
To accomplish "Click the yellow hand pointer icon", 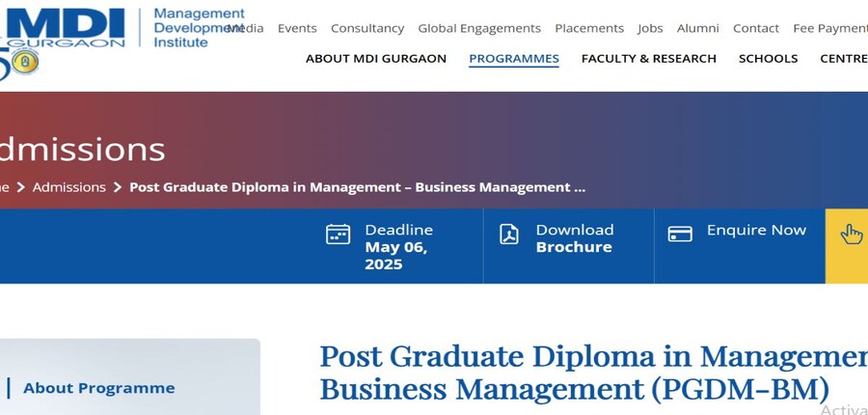I will [851, 235].
